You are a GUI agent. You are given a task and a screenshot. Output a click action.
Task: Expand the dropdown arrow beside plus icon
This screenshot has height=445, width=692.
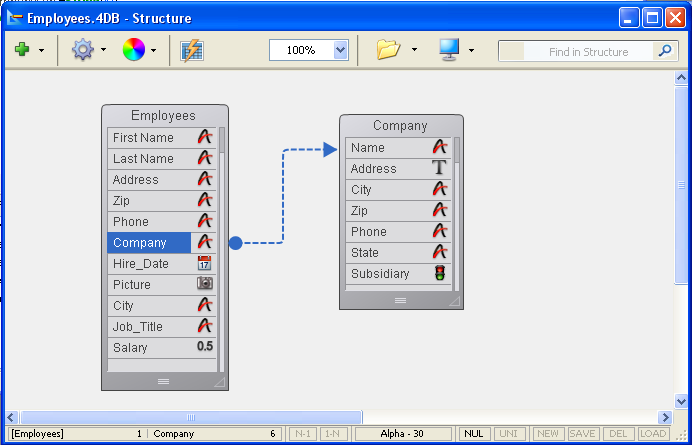pyautogui.click(x=41, y=51)
